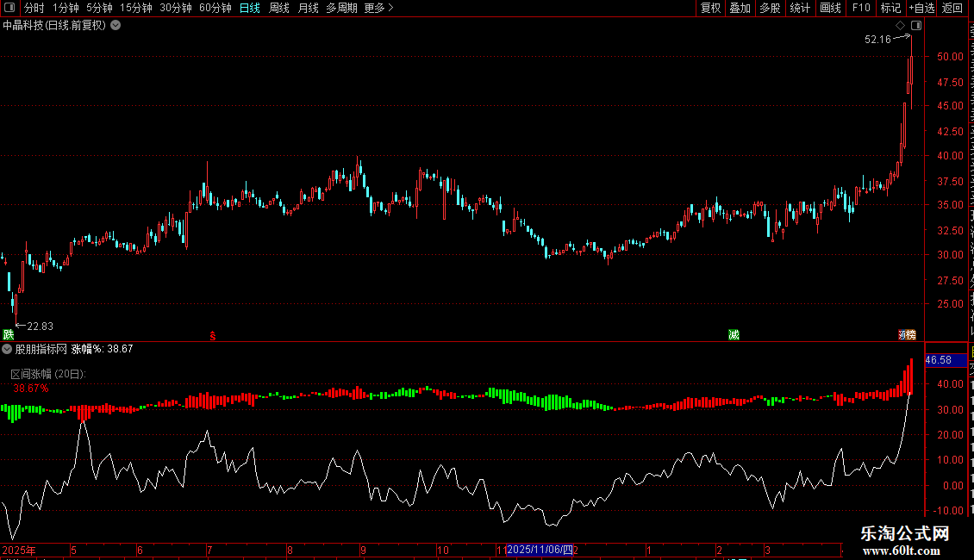Add stock via +自选 button

click(x=921, y=8)
